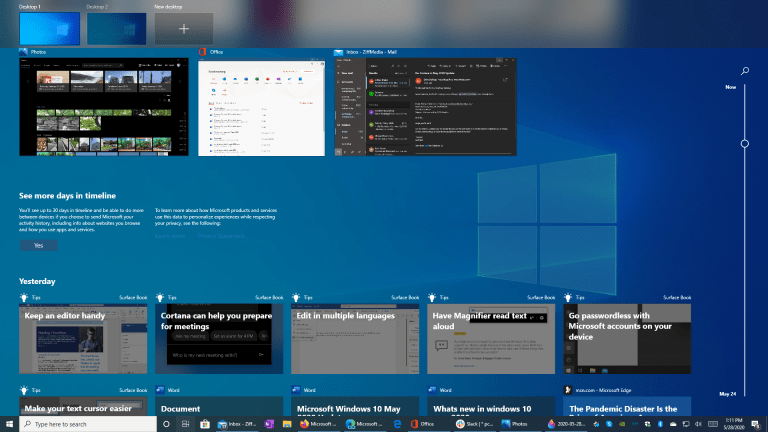Viewport: 768px width, 432px height.
Task: Jump to May 24 on timeline
Action: coord(727,394)
